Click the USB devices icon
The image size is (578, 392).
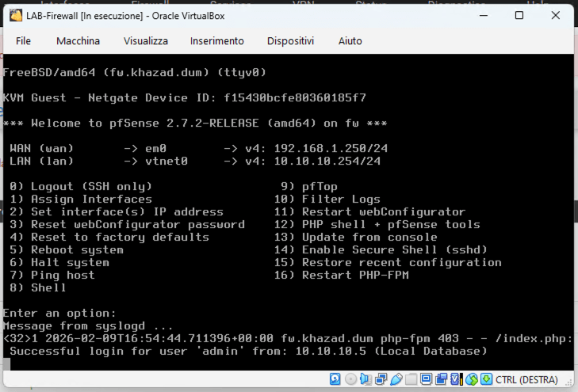(x=396, y=379)
